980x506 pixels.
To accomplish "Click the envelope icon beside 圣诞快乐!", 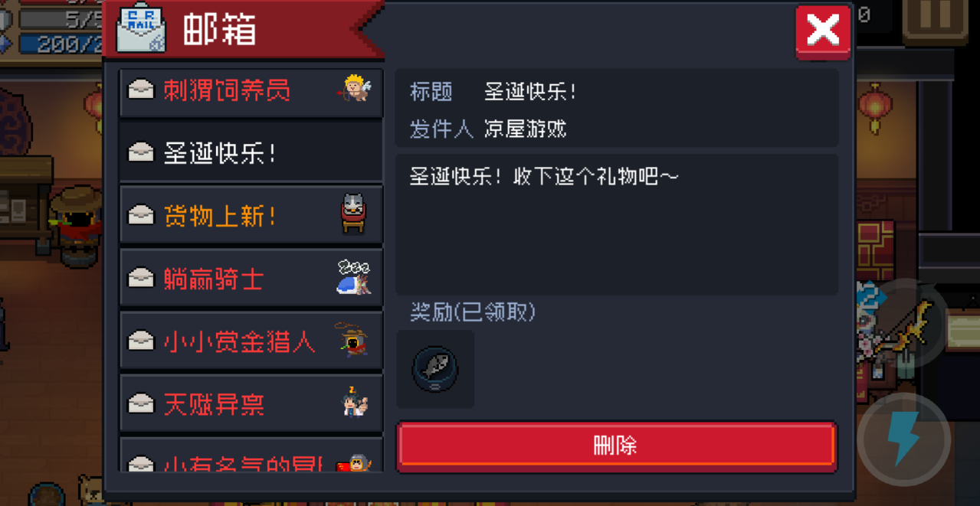I will point(141,152).
